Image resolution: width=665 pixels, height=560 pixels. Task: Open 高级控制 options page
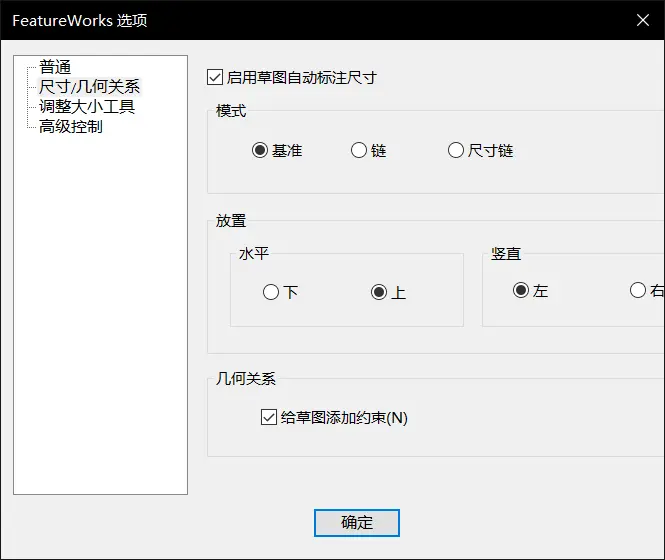click(70, 127)
